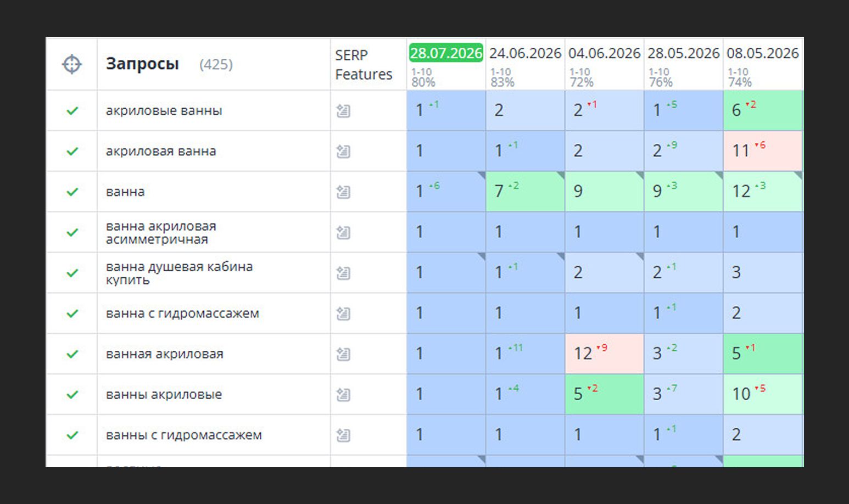Expand corner triangle in ванна 08.05.2026 cell
The image size is (849, 504).
coord(798,175)
